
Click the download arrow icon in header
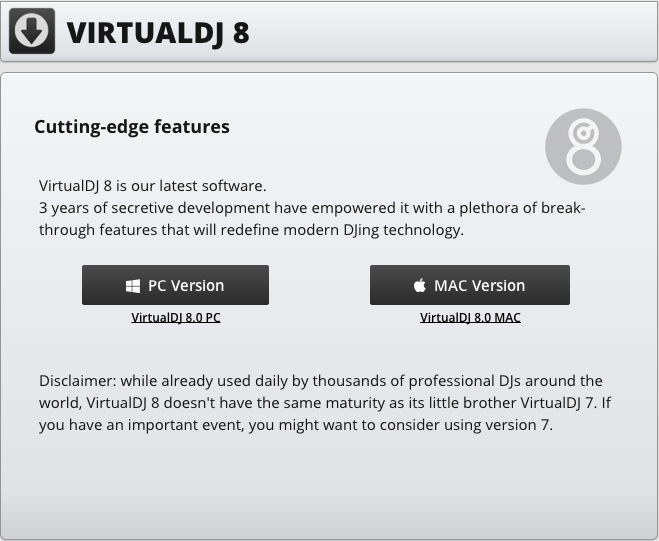coord(31,31)
